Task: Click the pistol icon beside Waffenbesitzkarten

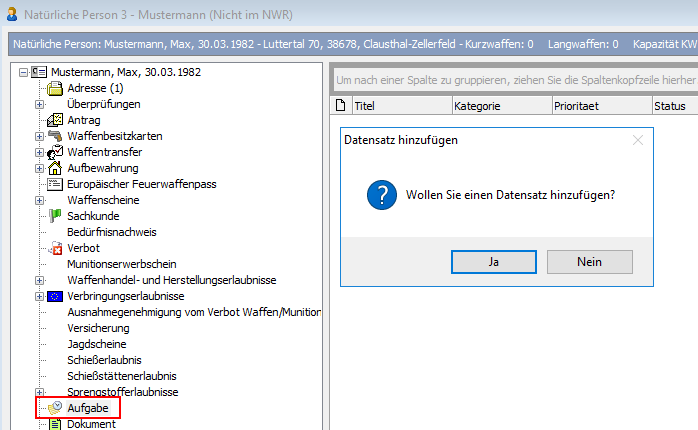Action: click(x=56, y=136)
